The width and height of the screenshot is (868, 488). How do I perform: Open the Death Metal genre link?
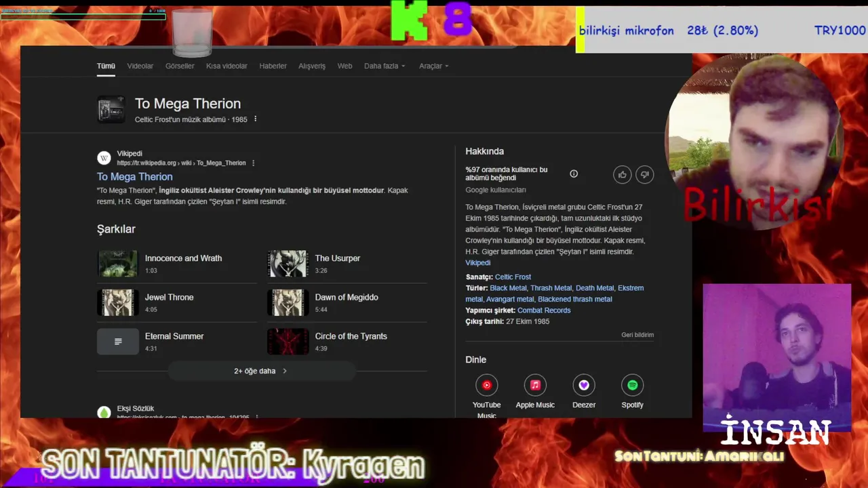coord(595,288)
